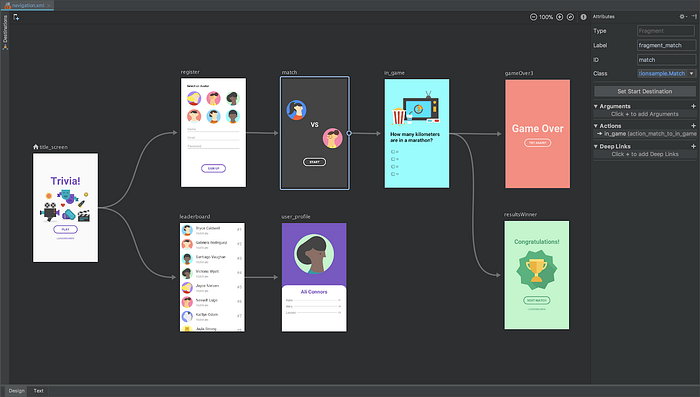Screen dimensions: 700x397
Task: Click the zoom to fit icon
Action: (570, 17)
